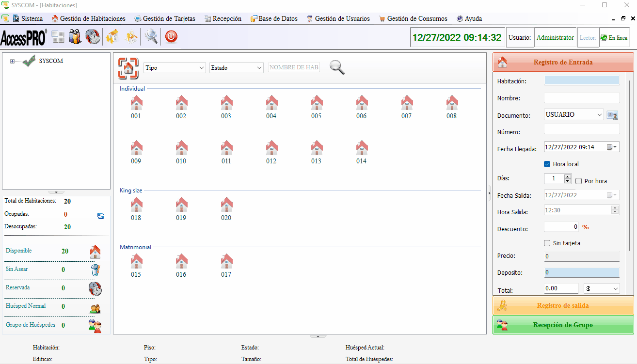Click the Registro de salida button
Viewport: 637px width, 364px height.
563,305
